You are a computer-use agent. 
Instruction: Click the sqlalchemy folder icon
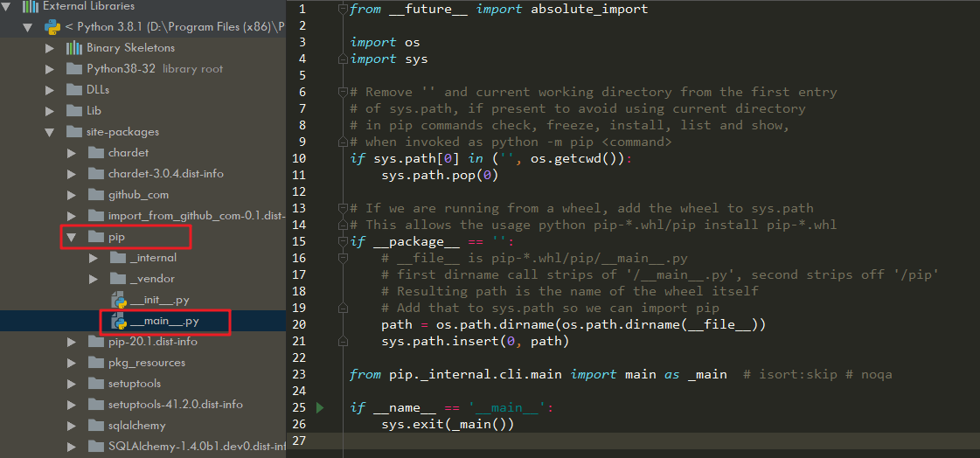(x=96, y=426)
